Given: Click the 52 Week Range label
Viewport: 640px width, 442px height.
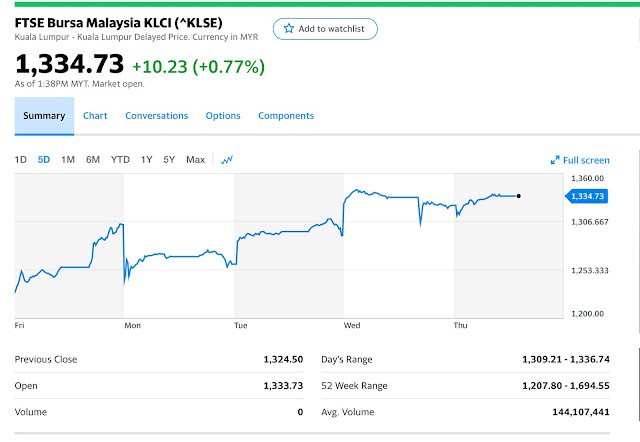Looking at the screenshot, I should 354,386.
